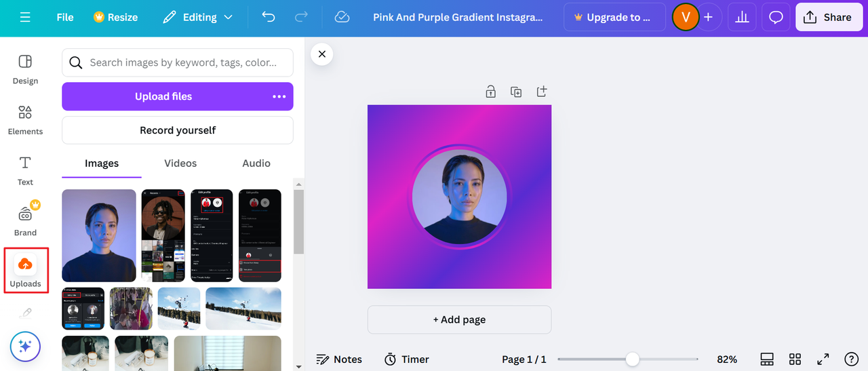Image resolution: width=868 pixels, height=371 pixels.
Task: Open the File menu
Action: point(65,17)
